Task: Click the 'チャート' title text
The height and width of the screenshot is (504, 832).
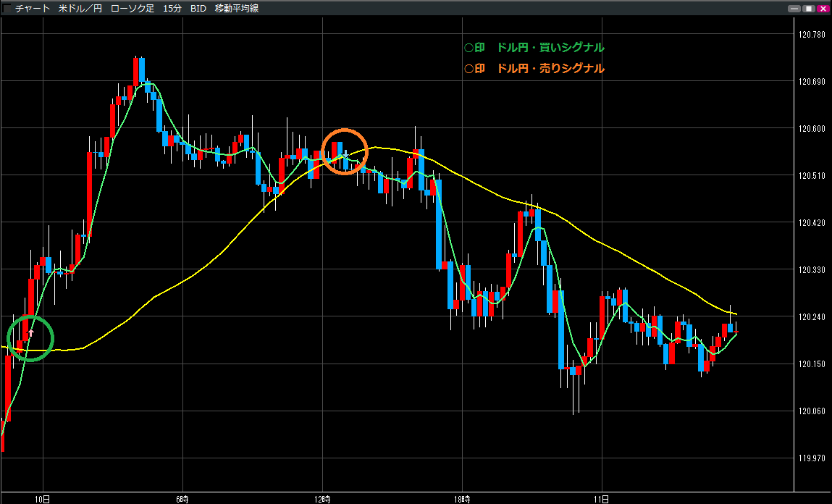Action: click(x=33, y=9)
